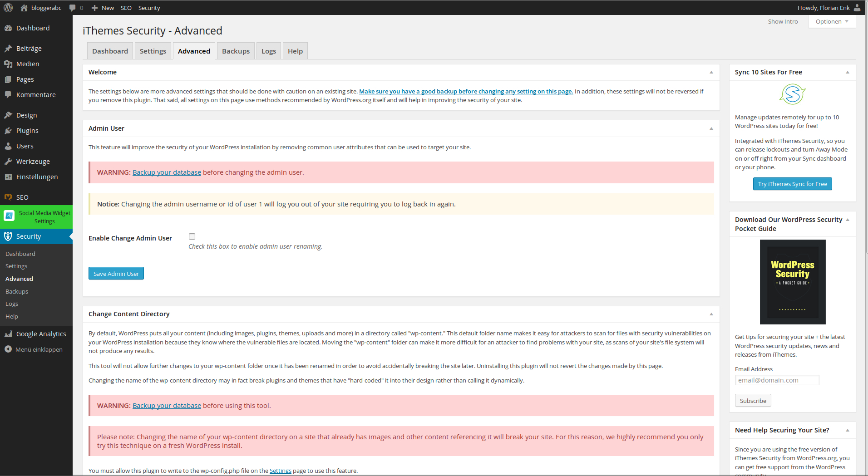This screenshot has height=476, width=868.
Task: Click the Security shield icon
Action: coord(8,236)
